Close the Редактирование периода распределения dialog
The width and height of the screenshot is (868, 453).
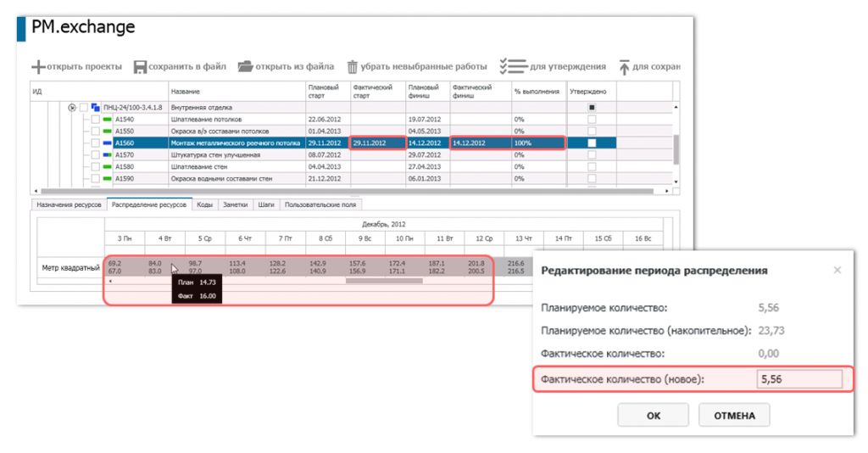click(837, 271)
